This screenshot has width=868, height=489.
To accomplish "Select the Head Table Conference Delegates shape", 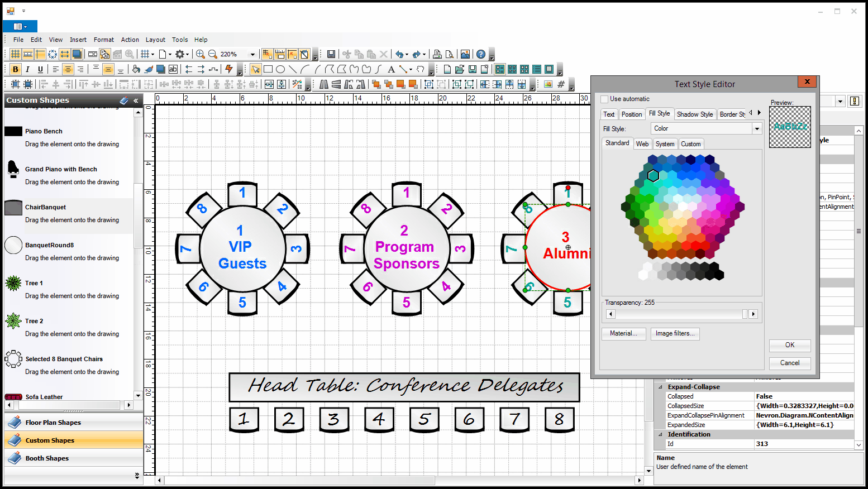I will click(404, 387).
